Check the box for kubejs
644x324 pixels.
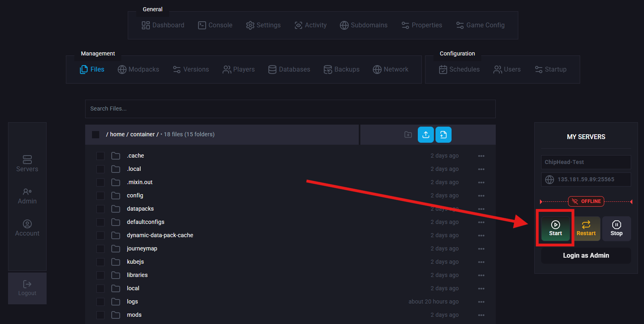(100, 262)
